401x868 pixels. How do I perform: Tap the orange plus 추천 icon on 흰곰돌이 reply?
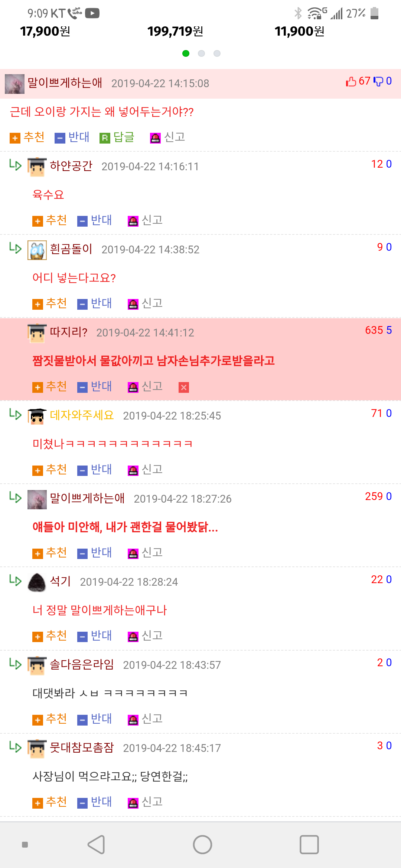click(x=37, y=305)
